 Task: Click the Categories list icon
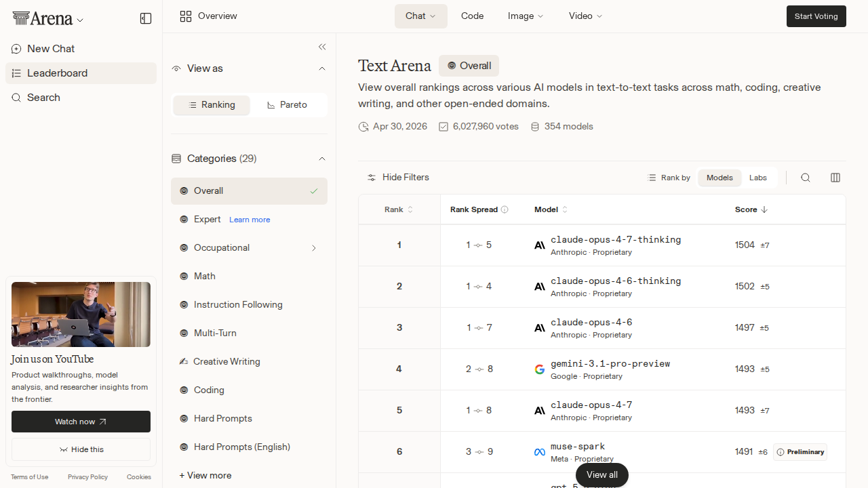(x=176, y=159)
